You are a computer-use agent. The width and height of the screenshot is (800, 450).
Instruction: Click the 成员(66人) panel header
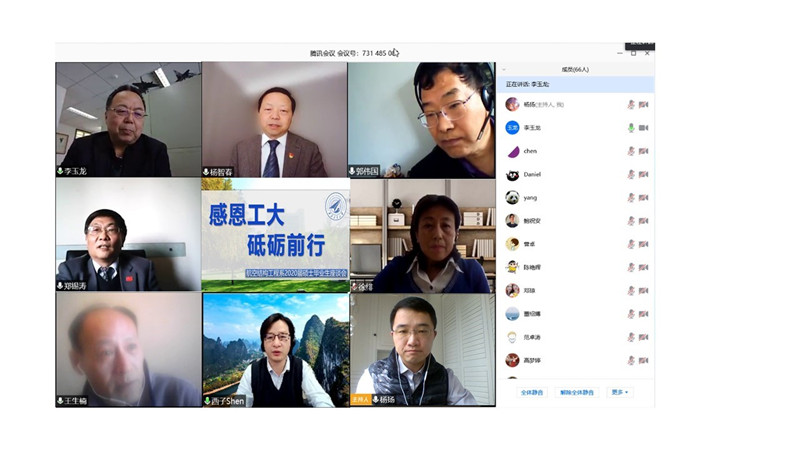click(574, 70)
